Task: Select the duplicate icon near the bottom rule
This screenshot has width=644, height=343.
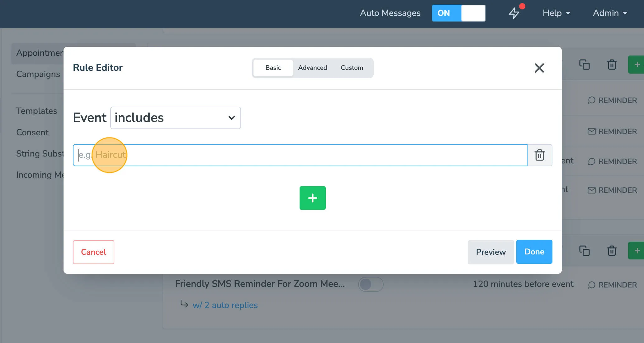Action: pyautogui.click(x=585, y=251)
